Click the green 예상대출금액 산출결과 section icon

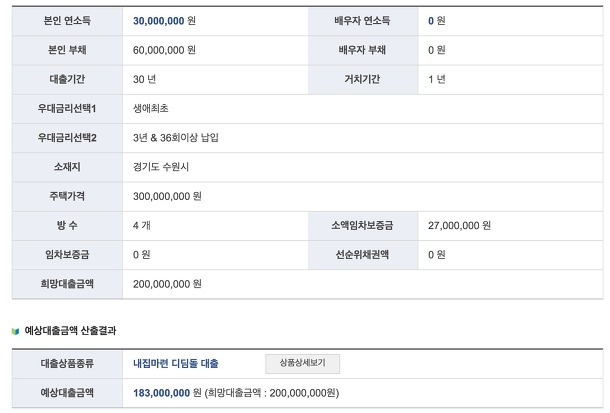coord(15,329)
